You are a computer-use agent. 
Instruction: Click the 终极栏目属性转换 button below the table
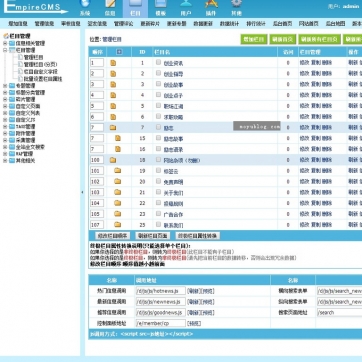click(x=198, y=236)
